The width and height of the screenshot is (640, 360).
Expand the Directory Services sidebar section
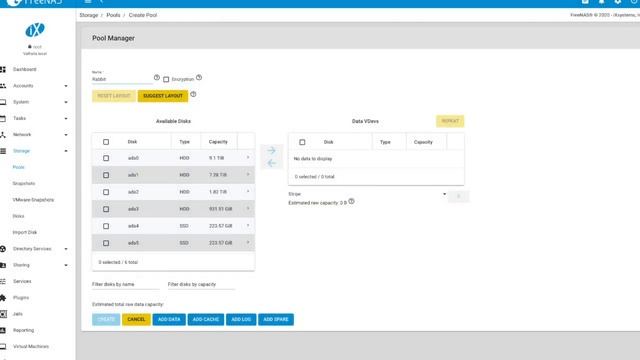66,249
